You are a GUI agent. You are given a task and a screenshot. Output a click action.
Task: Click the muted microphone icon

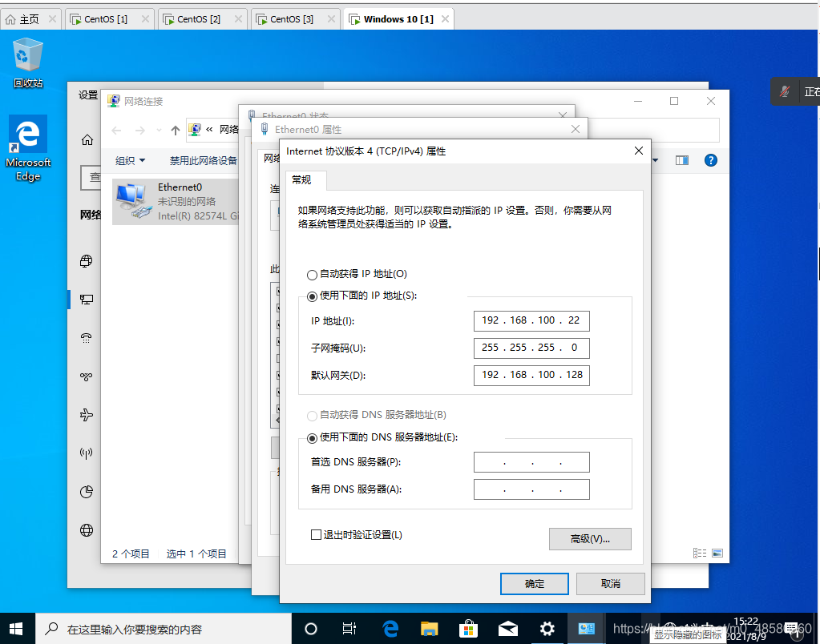[785, 91]
